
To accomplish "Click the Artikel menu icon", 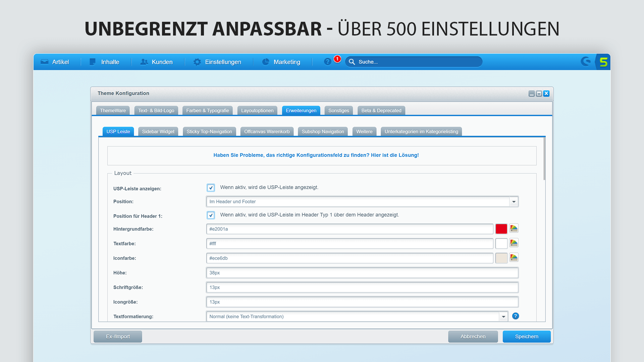I will click(44, 62).
